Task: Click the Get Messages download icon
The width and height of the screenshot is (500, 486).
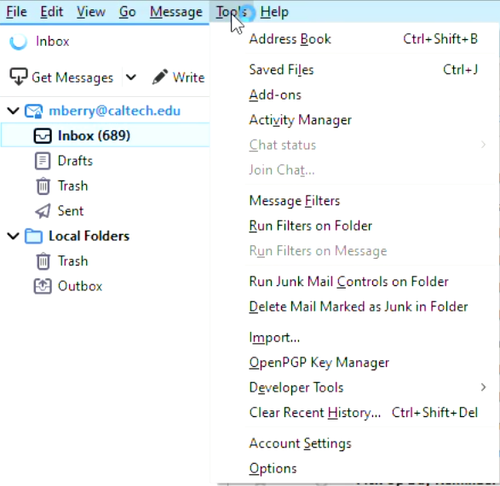Action: pyautogui.click(x=18, y=77)
